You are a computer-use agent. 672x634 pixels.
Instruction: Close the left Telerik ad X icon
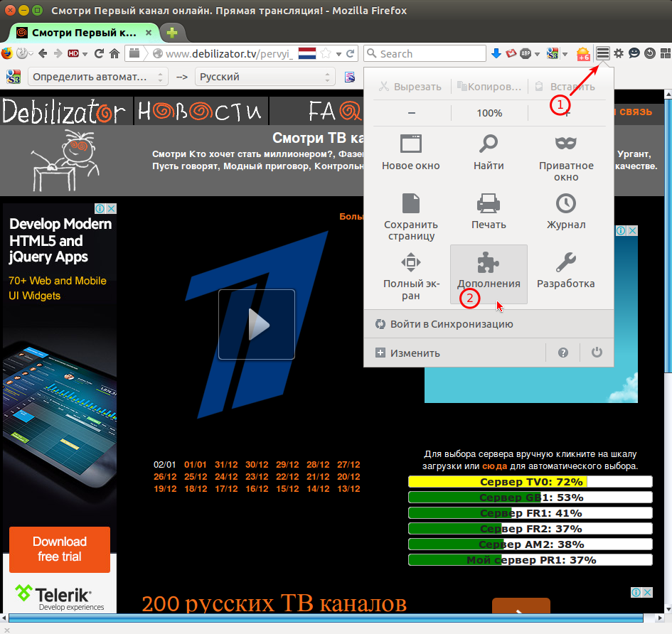tap(112, 209)
